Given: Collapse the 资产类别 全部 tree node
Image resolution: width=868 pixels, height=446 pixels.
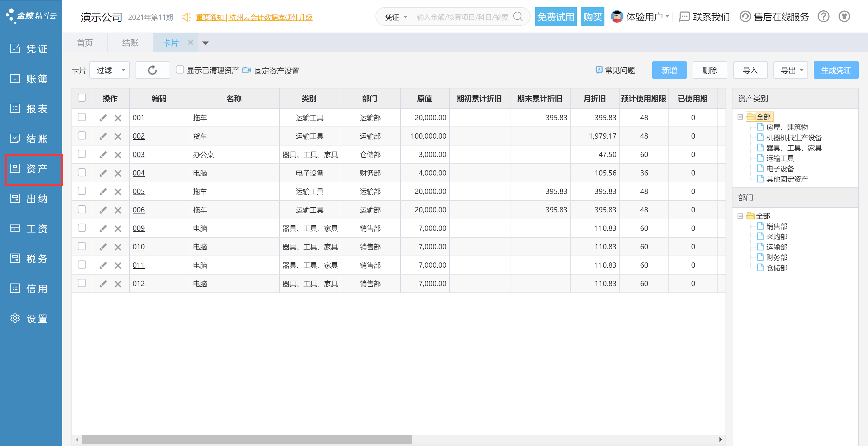Looking at the screenshot, I should click(740, 117).
